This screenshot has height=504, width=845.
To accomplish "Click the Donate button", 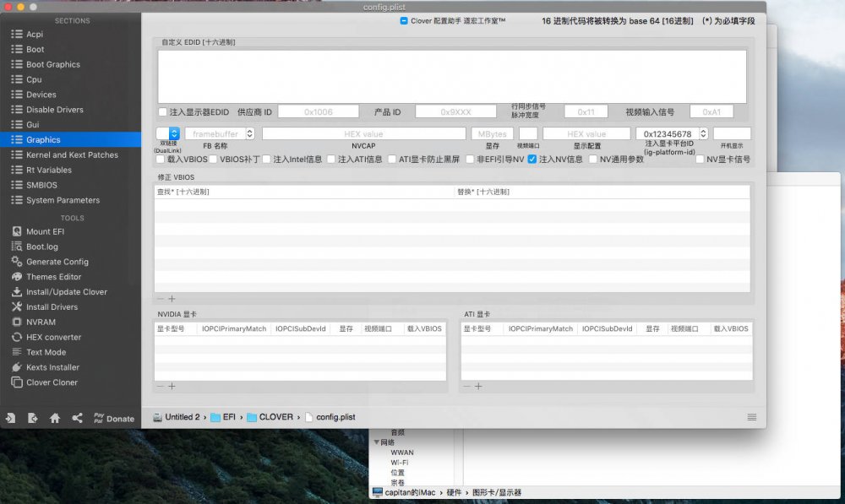I will 114,419.
